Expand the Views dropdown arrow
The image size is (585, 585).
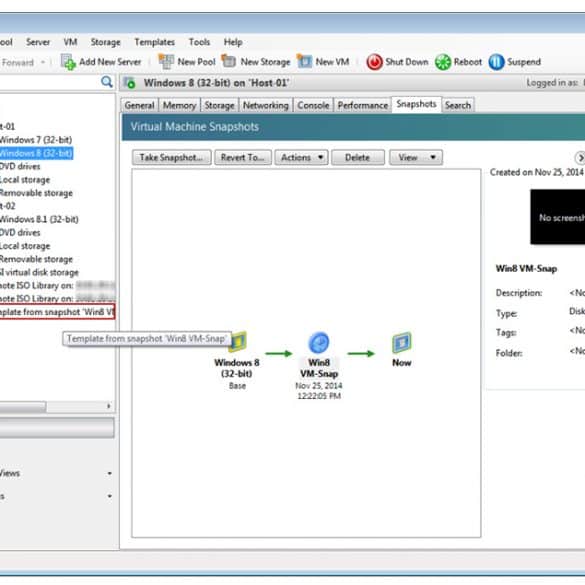(x=110, y=473)
